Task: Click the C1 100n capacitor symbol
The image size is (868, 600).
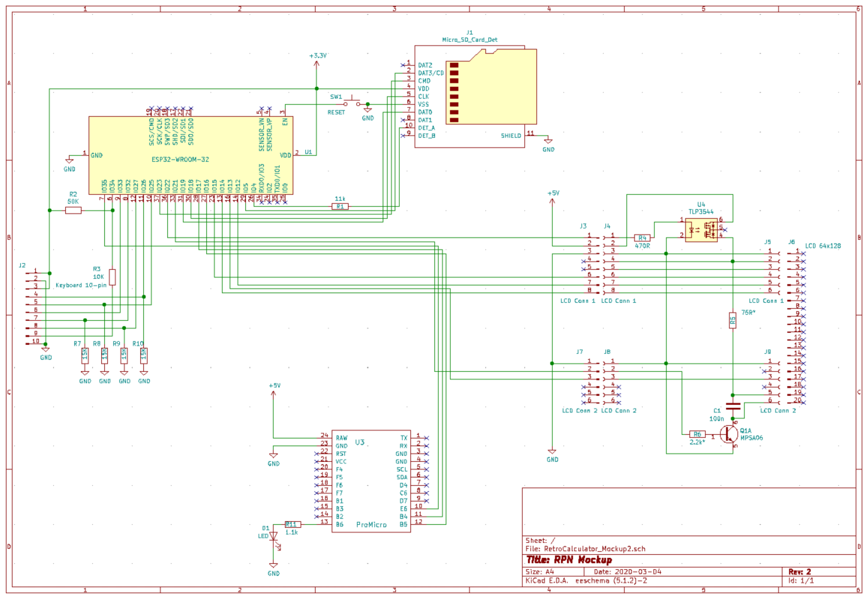Action: pos(733,406)
